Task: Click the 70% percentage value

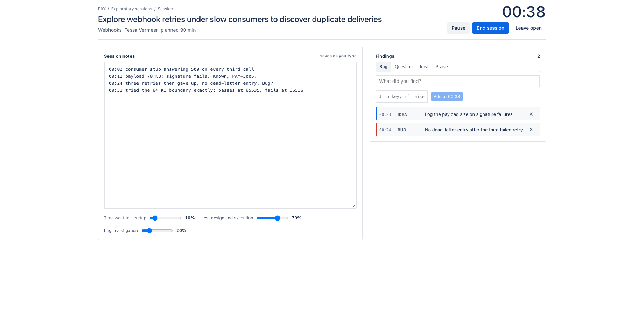Action: coord(296,218)
